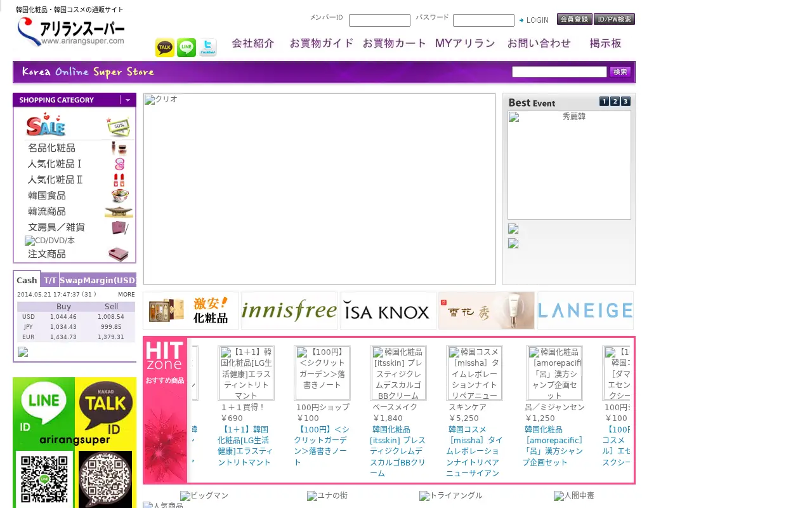Click the LOGIN button
812x508 pixels.
pos(534,20)
